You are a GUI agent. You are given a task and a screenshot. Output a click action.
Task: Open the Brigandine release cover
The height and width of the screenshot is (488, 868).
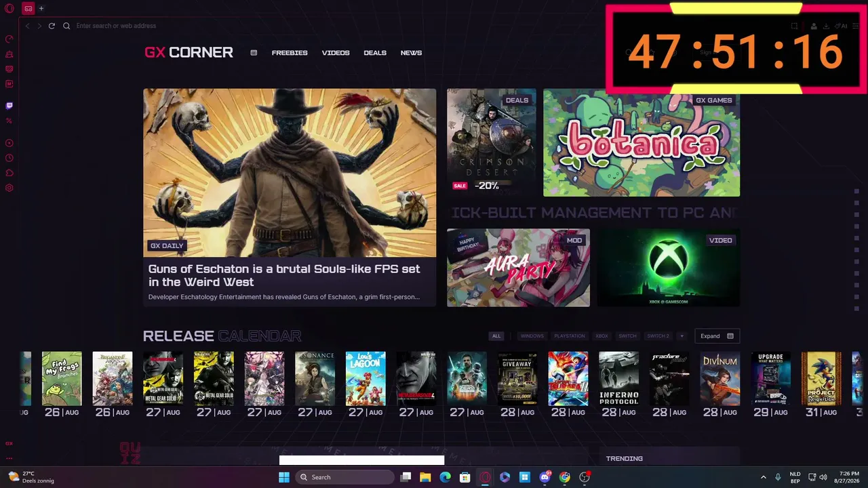coord(113,379)
